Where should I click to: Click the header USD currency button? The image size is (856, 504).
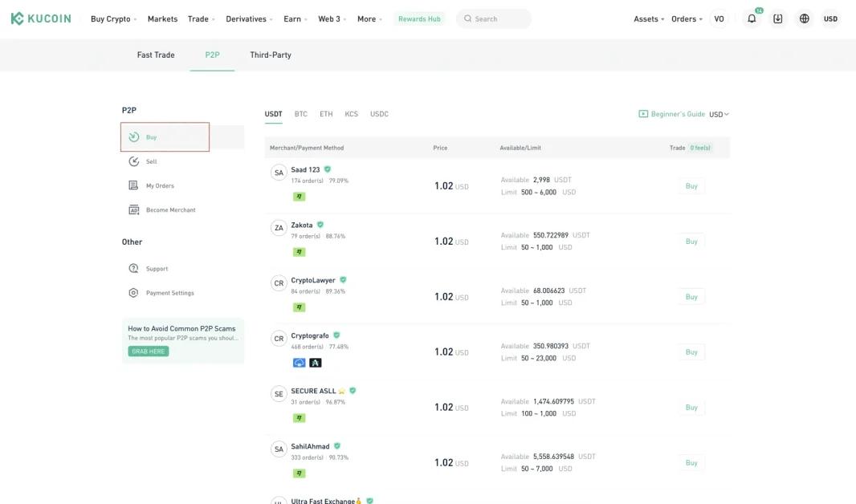coord(830,18)
